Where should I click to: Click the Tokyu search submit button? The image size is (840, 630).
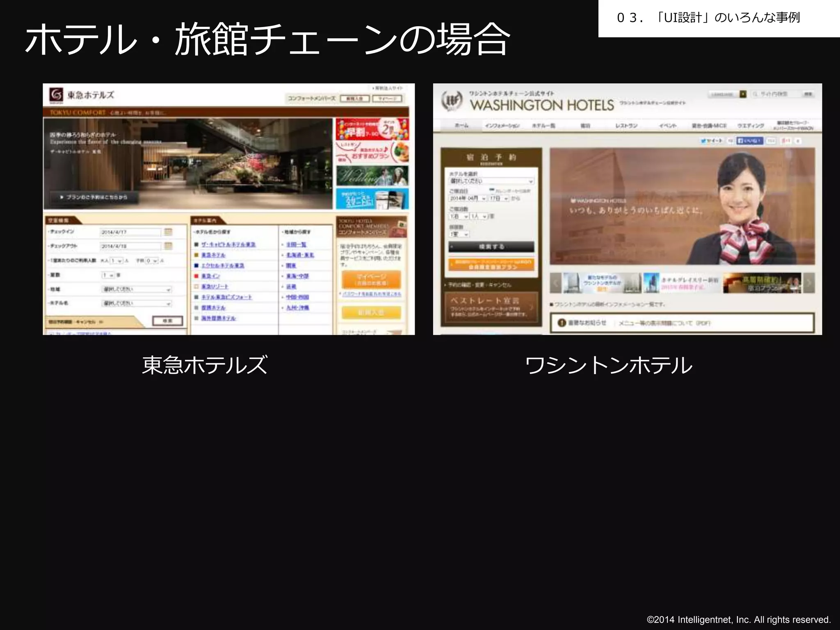tap(168, 320)
